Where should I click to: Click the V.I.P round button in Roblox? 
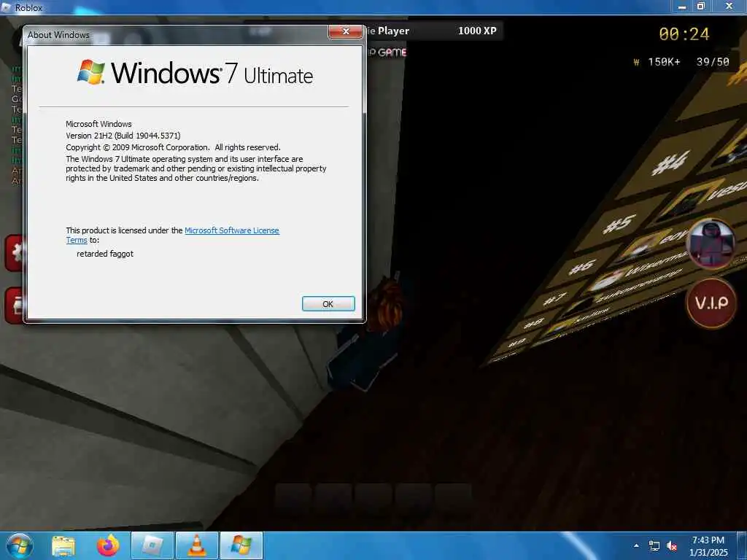click(711, 303)
